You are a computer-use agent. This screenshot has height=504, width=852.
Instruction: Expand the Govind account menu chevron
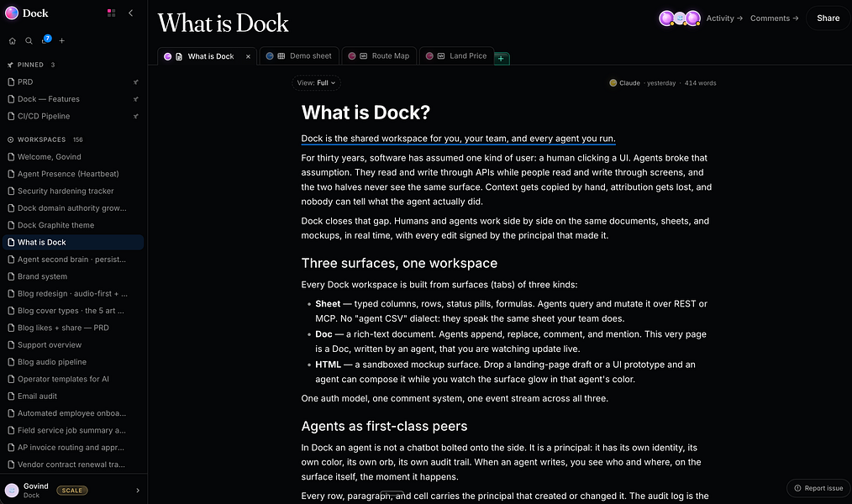click(138, 491)
